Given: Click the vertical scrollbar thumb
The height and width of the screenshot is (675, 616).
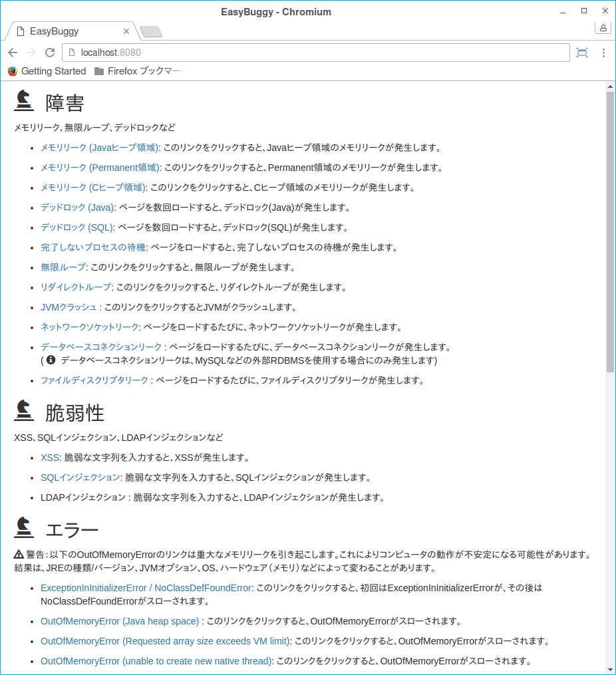Looking at the screenshot, I should [610, 231].
